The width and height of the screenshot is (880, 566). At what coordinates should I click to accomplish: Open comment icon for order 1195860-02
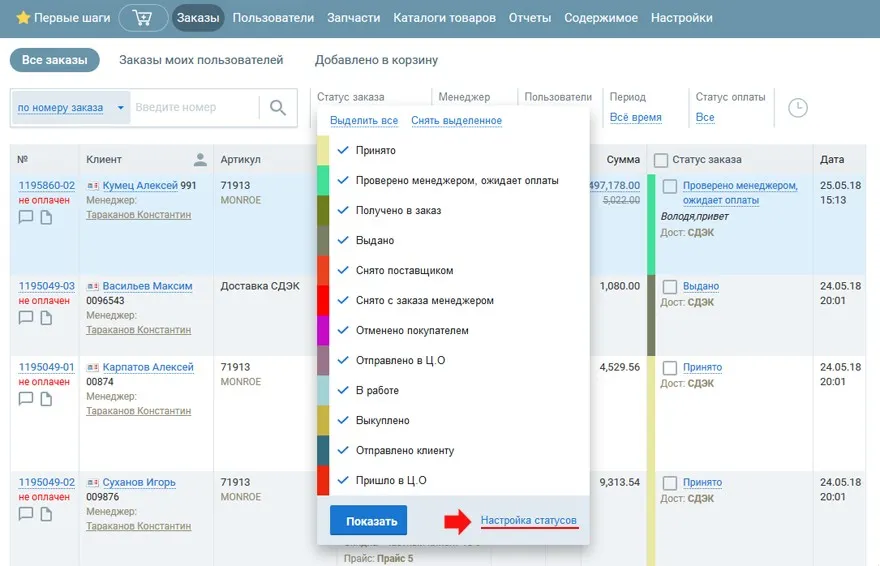pos(26,218)
